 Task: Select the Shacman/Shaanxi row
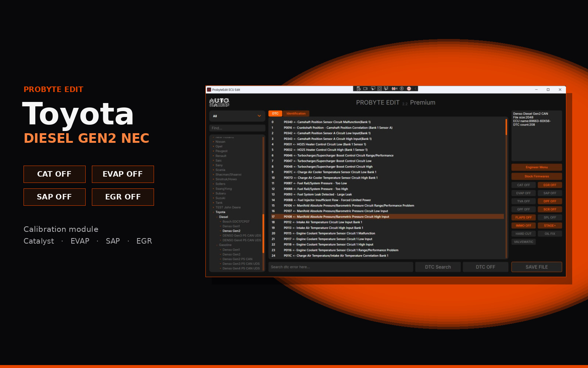229,175
